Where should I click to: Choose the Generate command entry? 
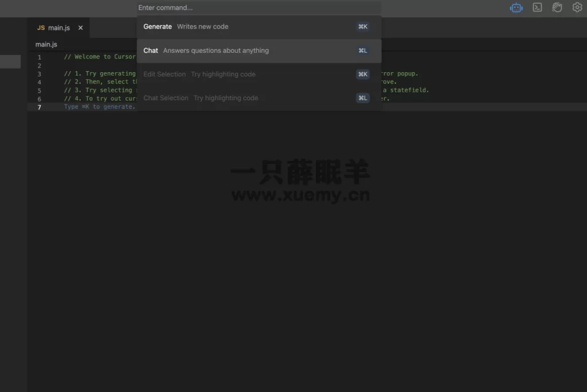(x=259, y=26)
